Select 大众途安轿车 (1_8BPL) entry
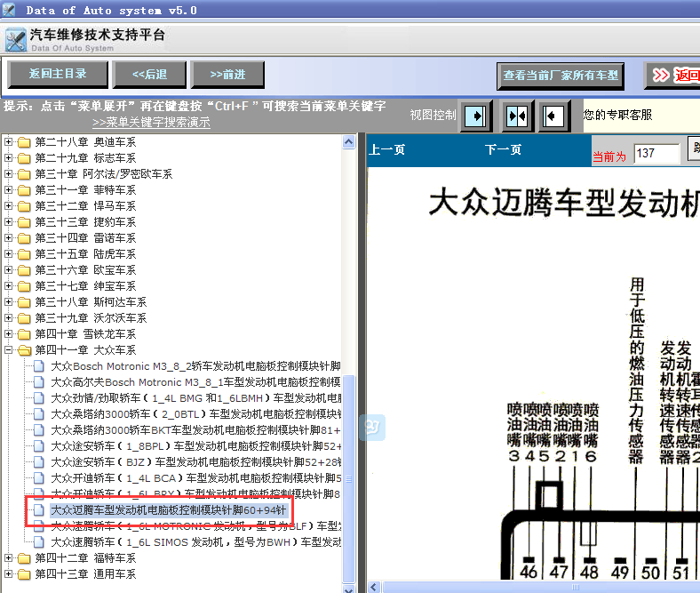 (x=195, y=446)
